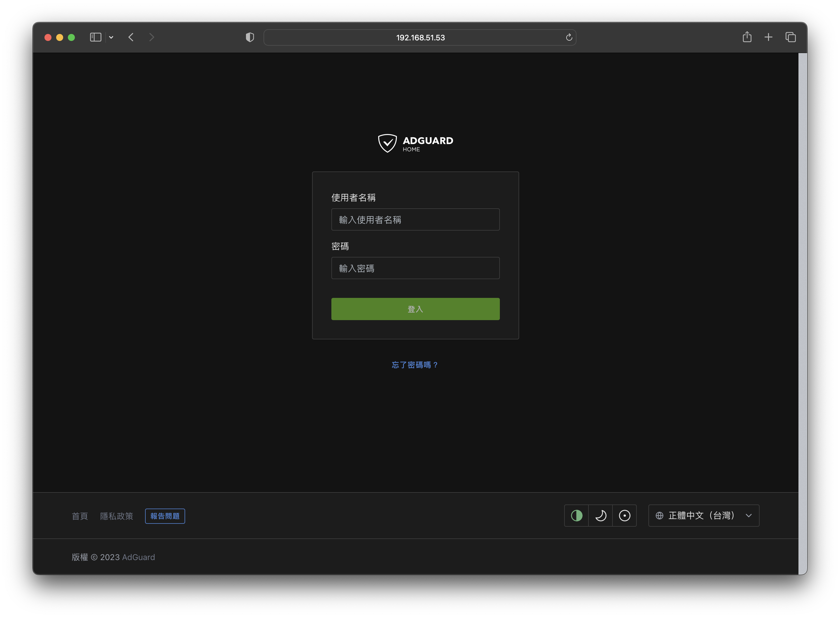Open the 正體中文（台灣）language dropdown

pos(703,516)
